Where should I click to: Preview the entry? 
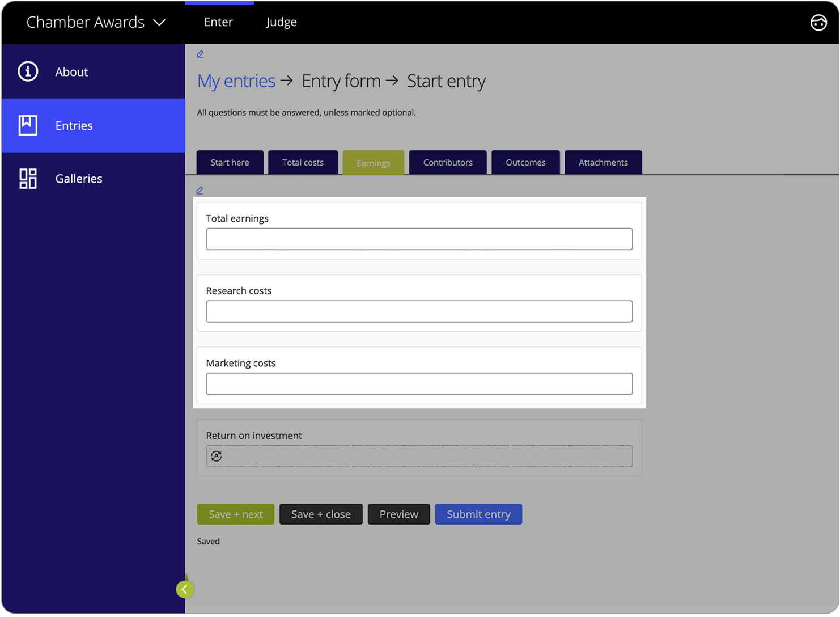[398, 514]
